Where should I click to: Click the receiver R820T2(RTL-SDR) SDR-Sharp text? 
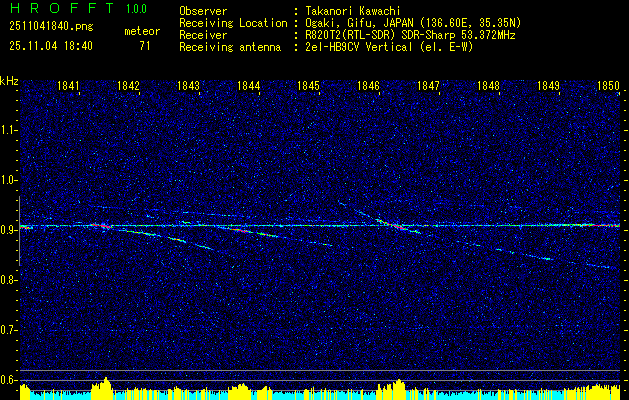tap(410, 35)
